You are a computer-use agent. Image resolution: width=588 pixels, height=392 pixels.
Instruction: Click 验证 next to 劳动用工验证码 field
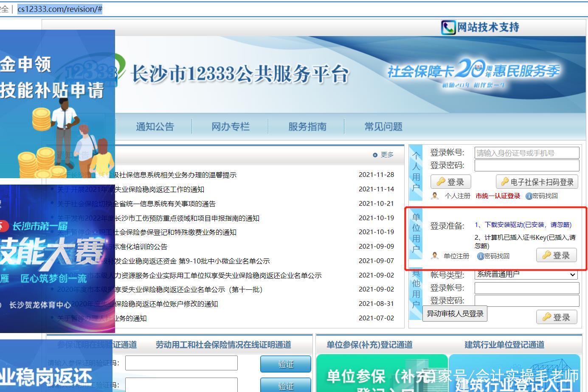pos(286,385)
